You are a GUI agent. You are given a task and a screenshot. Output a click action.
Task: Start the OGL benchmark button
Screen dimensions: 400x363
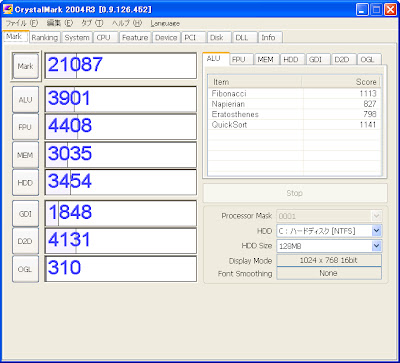(x=26, y=269)
